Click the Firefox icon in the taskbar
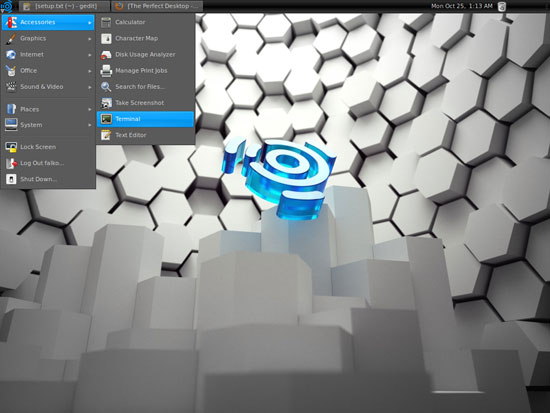Screen dimensions: 550x413 119,6
